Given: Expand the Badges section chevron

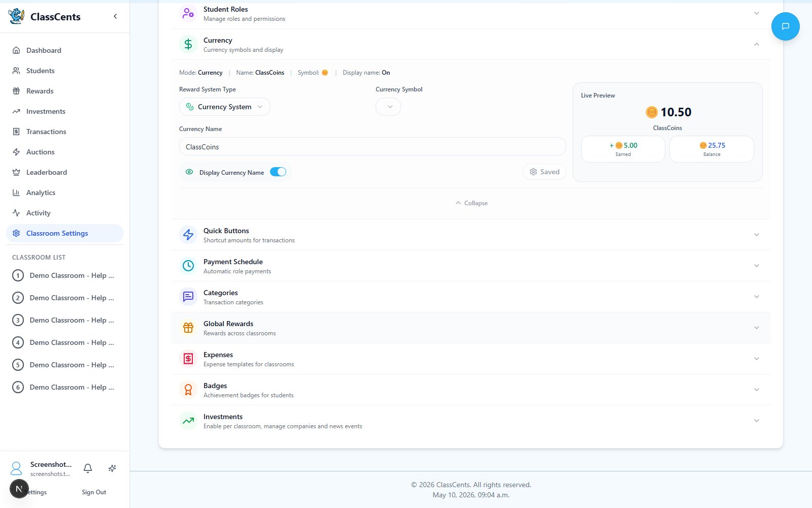Looking at the screenshot, I should [757, 390].
